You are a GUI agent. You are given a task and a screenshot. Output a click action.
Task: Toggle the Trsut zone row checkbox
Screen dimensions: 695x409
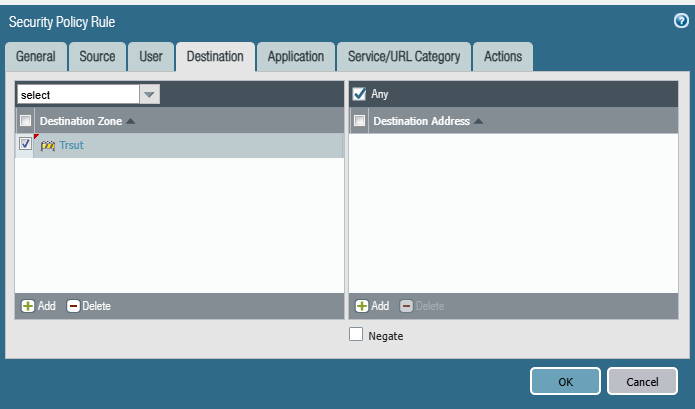25,144
